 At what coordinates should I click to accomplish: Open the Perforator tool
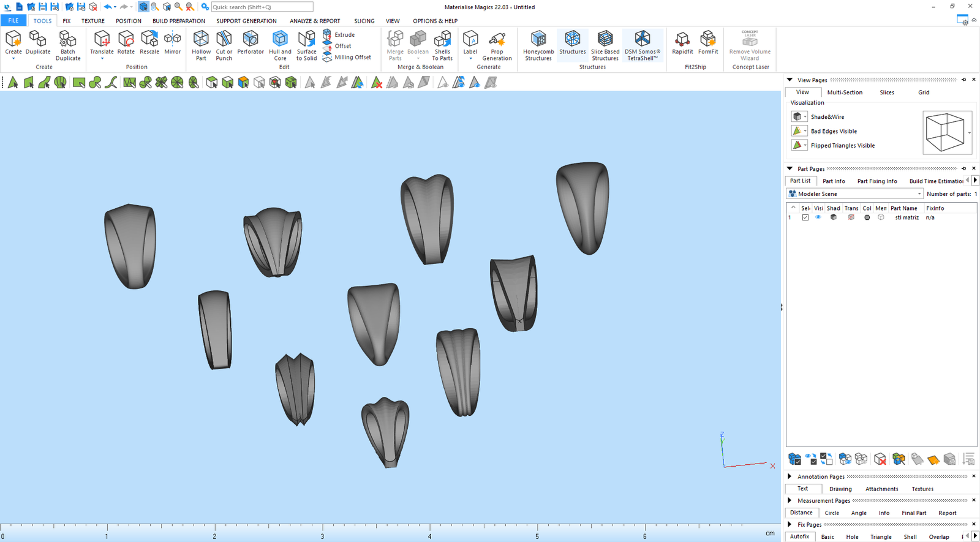pyautogui.click(x=251, y=42)
